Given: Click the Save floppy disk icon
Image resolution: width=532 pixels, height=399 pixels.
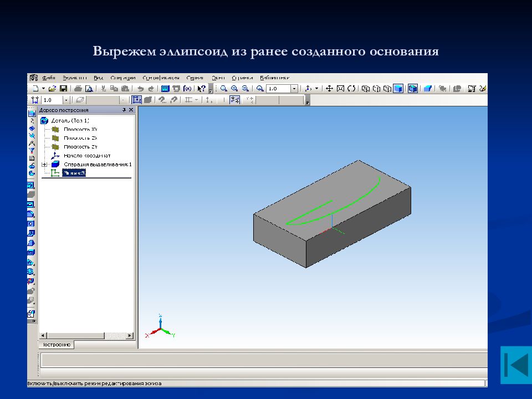Looking at the screenshot, I should pyautogui.click(x=63, y=89).
